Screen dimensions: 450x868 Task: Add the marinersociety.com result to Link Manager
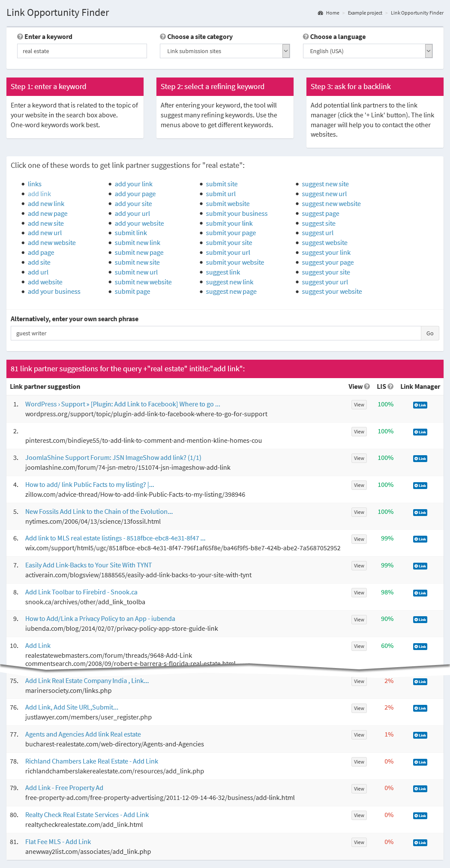click(x=420, y=682)
